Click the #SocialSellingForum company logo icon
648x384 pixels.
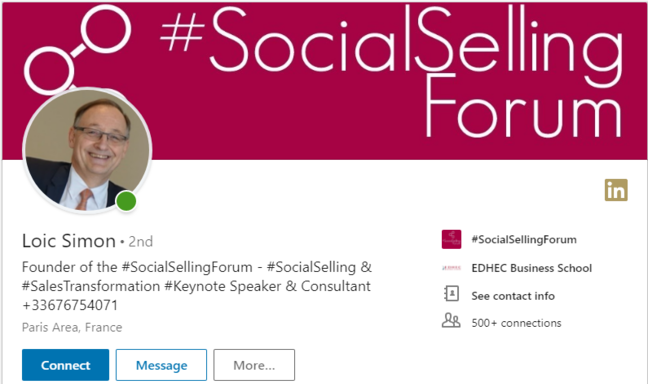point(451,239)
